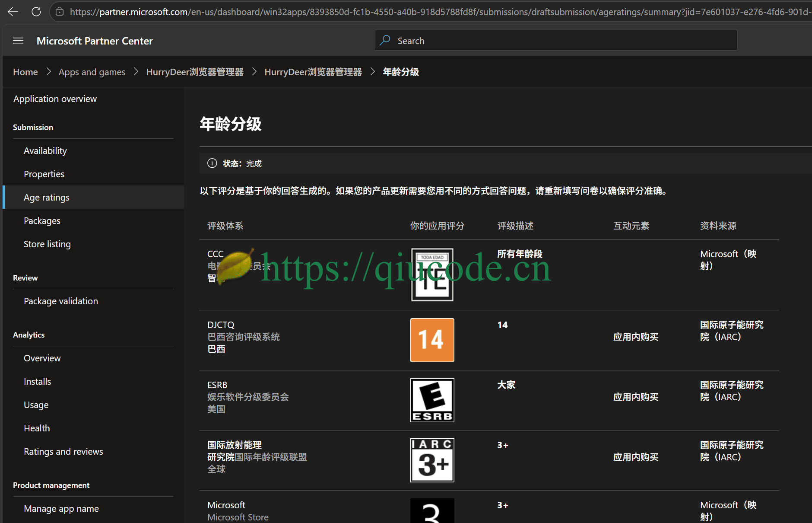Click the IARC 3+ rating badge
Image resolution: width=812 pixels, height=523 pixels.
pyautogui.click(x=432, y=460)
